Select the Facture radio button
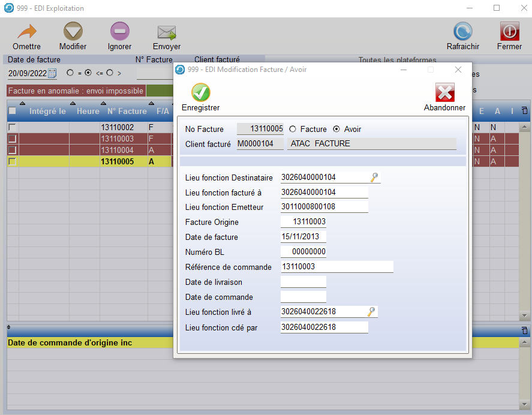Image resolution: width=532 pixels, height=415 pixels. point(293,129)
